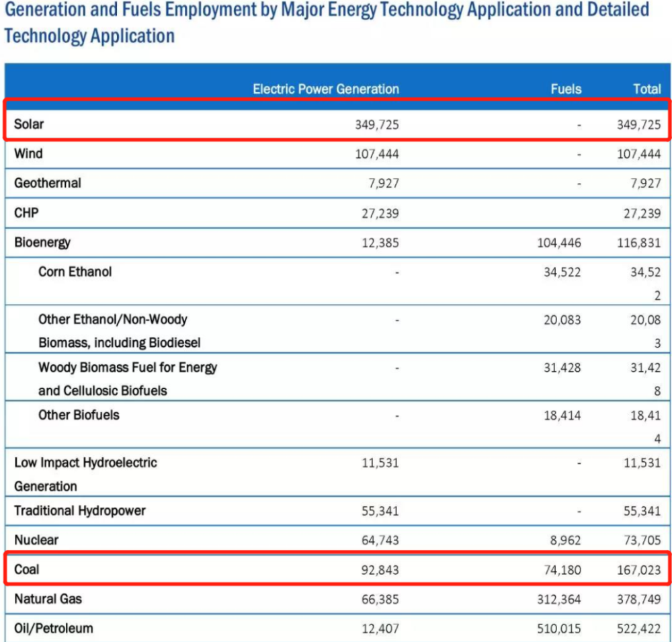Click the "Bioenergy" row label

(42, 242)
